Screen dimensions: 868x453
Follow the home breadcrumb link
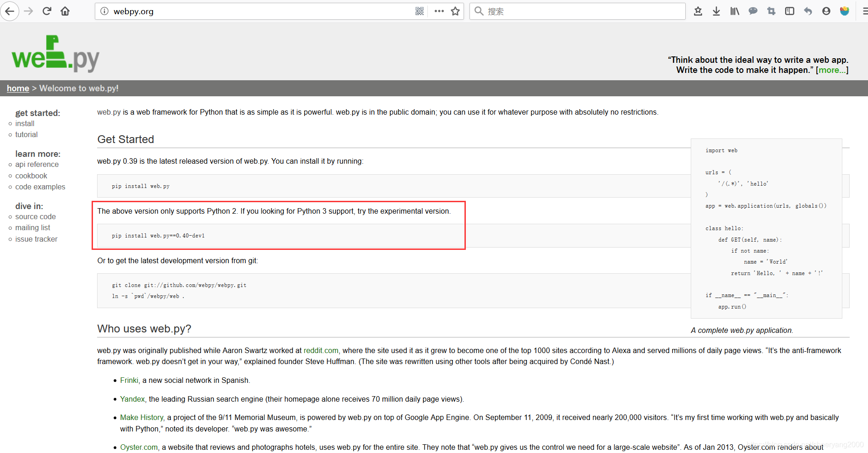click(18, 88)
